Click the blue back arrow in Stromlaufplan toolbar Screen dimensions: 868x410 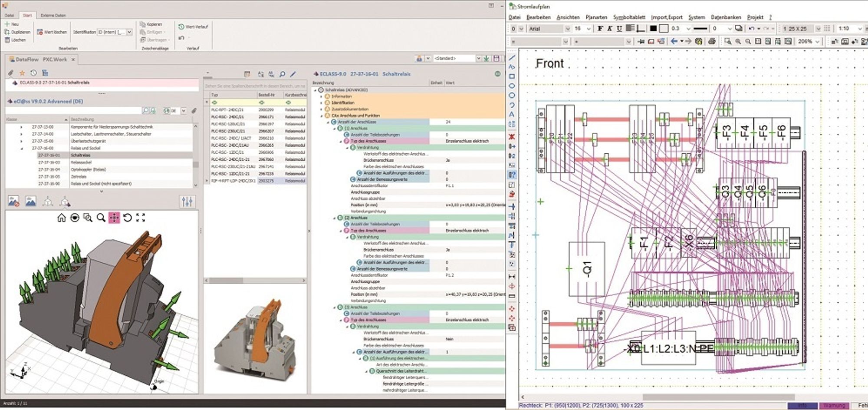pyautogui.click(x=674, y=41)
